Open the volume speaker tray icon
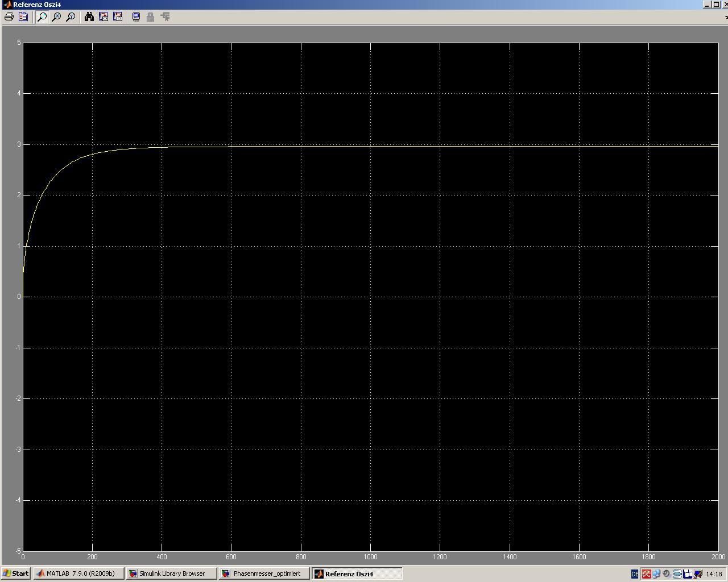Viewport: 728px width, 582px height. coord(667,574)
